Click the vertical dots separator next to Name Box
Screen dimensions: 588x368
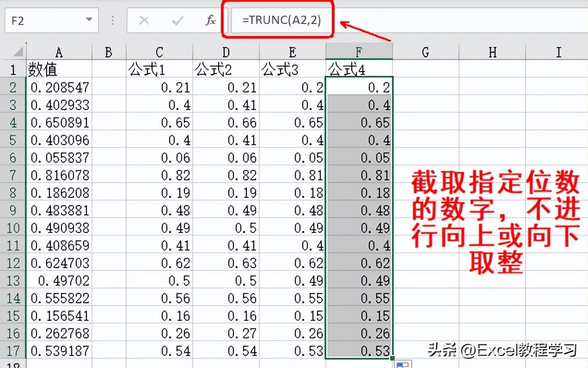(112, 20)
